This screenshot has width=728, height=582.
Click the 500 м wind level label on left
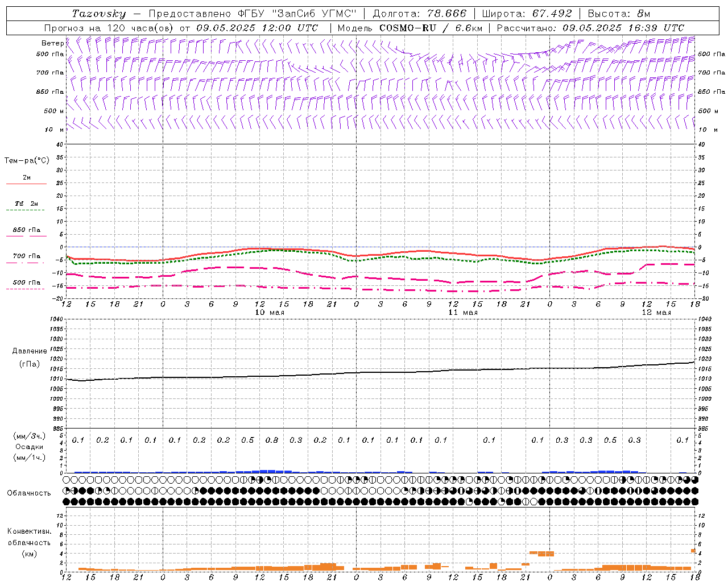54,111
